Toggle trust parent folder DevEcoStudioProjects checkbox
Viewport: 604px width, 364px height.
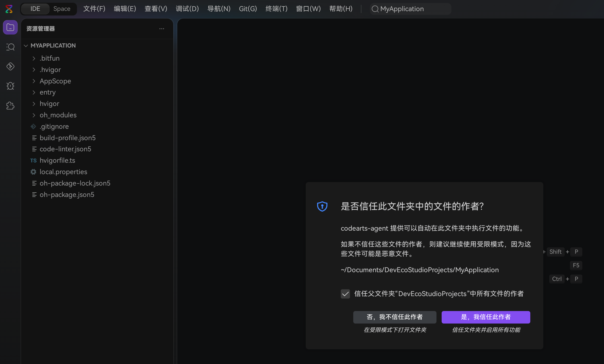[345, 294]
